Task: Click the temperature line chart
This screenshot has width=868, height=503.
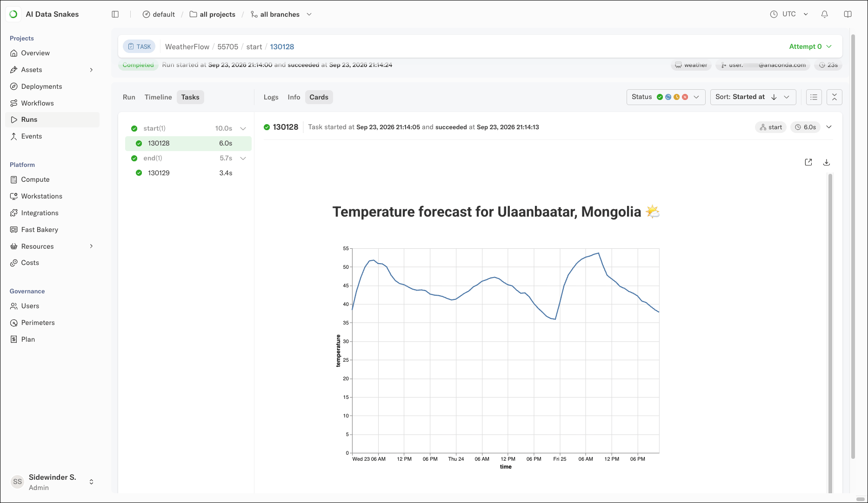Action: pos(506,351)
